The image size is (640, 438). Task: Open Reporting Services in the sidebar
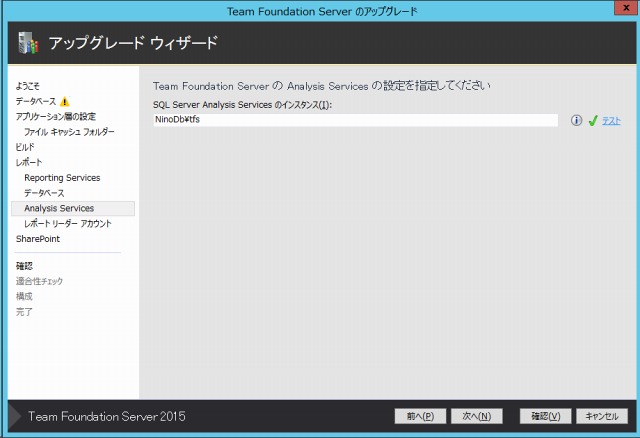(x=62, y=178)
